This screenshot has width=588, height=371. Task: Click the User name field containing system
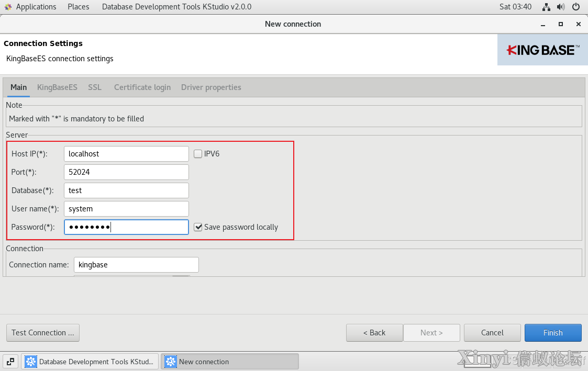pyautogui.click(x=126, y=209)
